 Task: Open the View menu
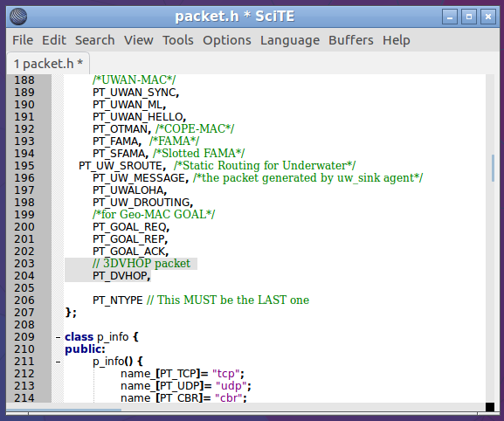(x=139, y=40)
